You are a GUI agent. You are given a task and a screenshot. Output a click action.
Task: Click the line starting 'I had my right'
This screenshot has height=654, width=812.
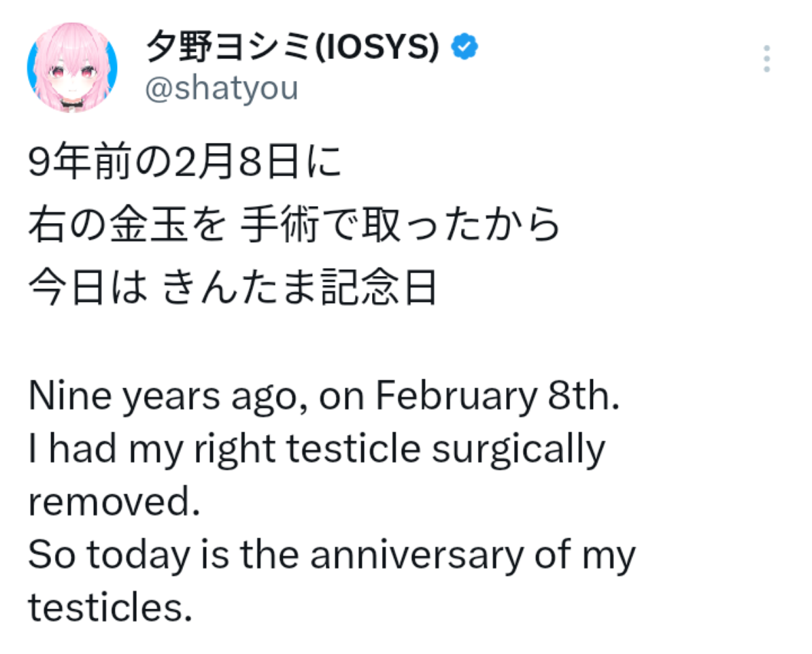[x=316, y=449]
